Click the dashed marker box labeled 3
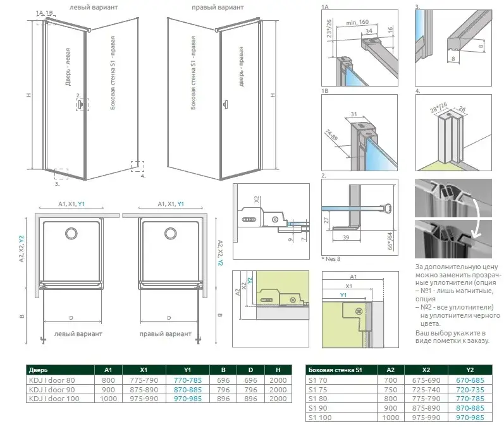Screen dimensions: 504x434 click(x=61, y=173)
